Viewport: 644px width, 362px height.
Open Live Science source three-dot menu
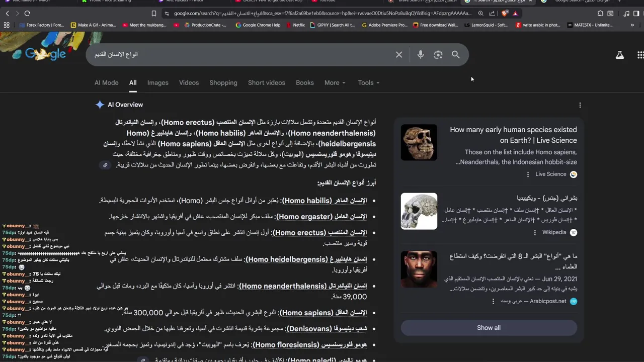(x=528, y=174)
